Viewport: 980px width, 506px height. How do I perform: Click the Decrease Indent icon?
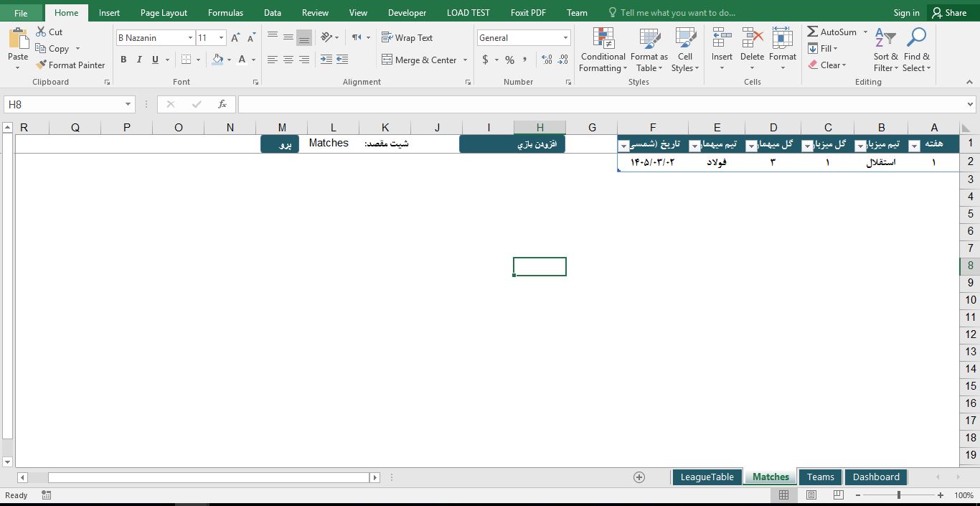tap(326, 60)
